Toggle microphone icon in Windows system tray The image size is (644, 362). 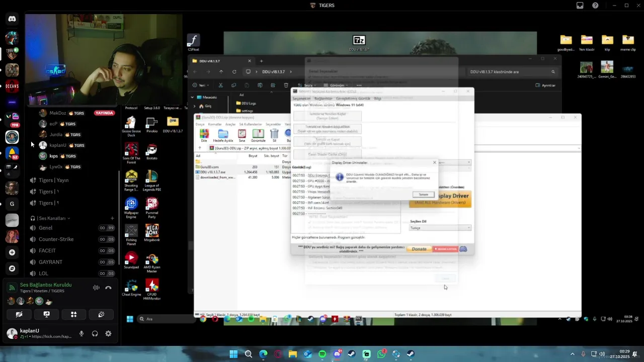point(583,354)
